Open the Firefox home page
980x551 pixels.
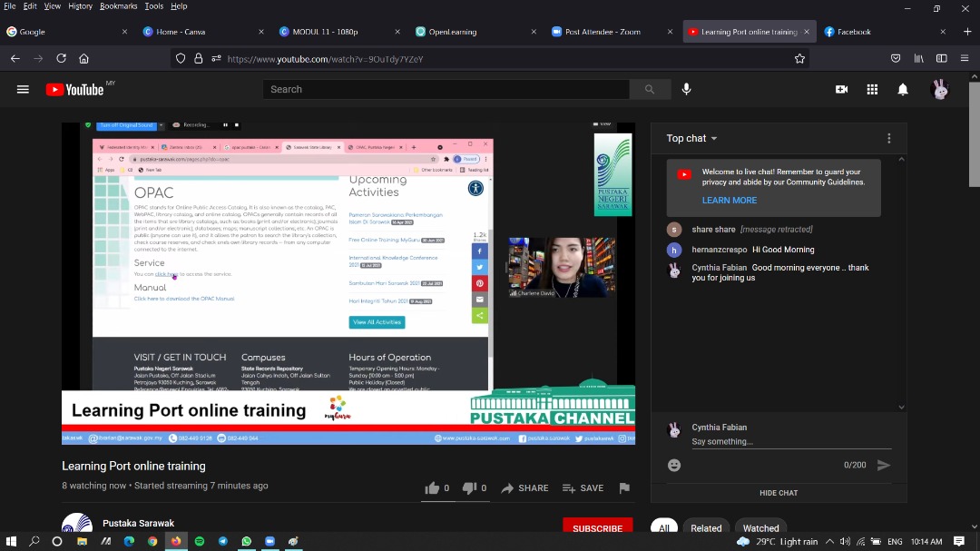83,58
